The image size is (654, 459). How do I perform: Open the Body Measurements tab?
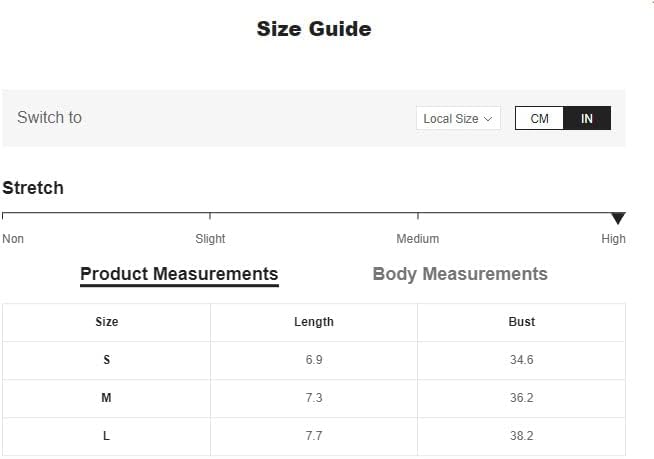(x=460, y=274)
